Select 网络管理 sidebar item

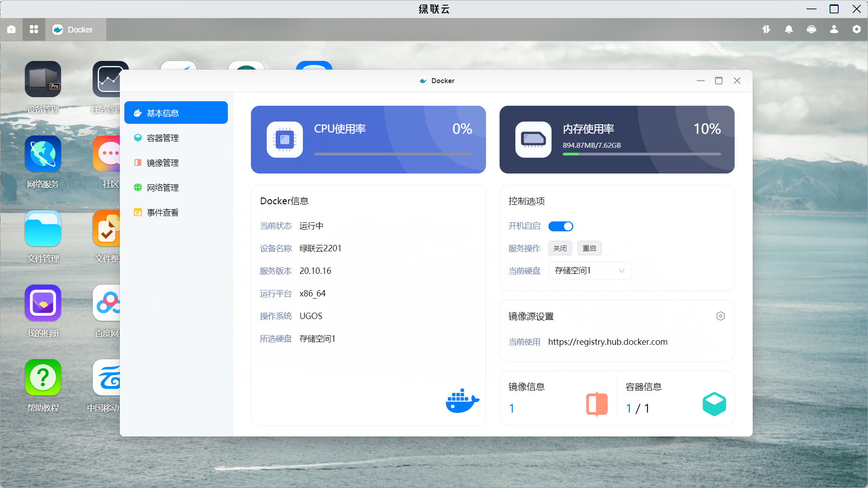(x=163, y=188)
